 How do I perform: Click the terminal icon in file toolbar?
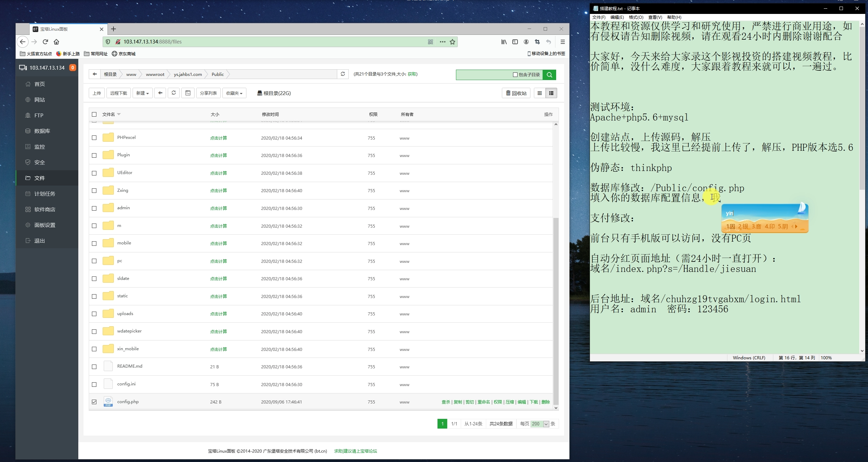click(x=188, y=93)
